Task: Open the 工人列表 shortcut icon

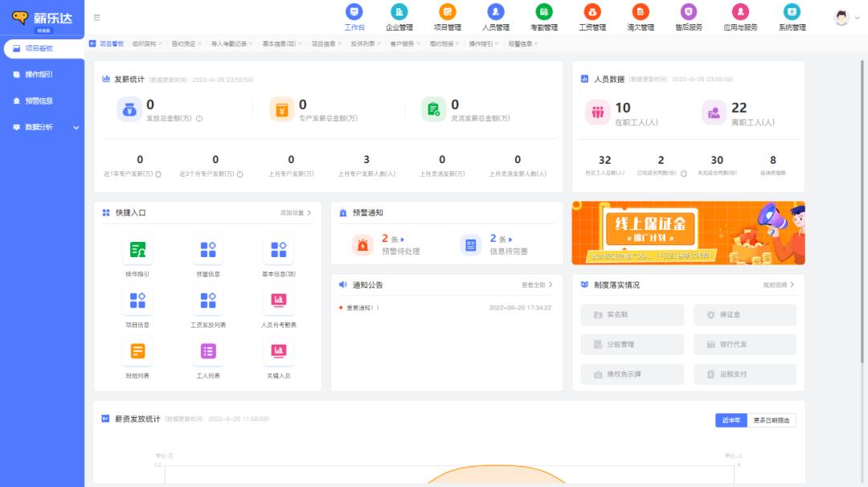Action: coord(208,351)
